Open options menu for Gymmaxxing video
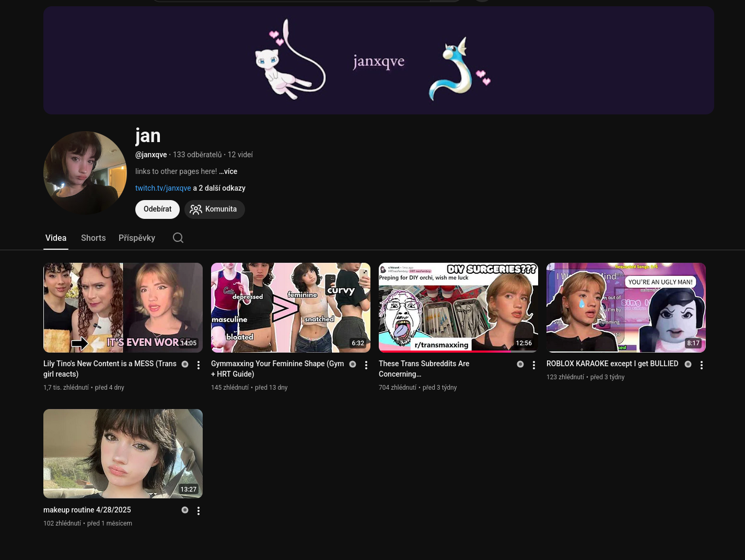This screenshot has height=560, width=745. (x=366, y=365)
